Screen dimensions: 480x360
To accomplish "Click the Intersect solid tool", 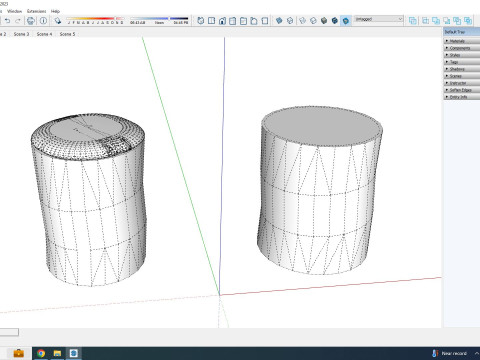I will [426, 21].
